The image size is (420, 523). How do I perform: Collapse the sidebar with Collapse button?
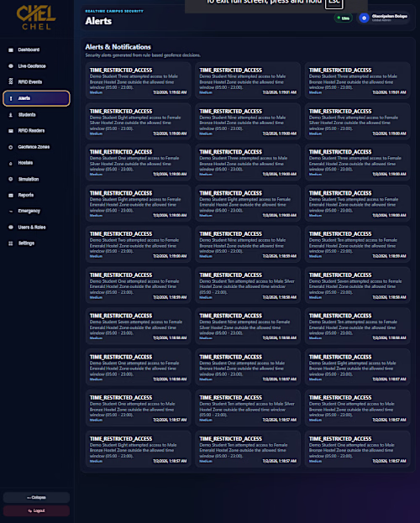(36, 497)
